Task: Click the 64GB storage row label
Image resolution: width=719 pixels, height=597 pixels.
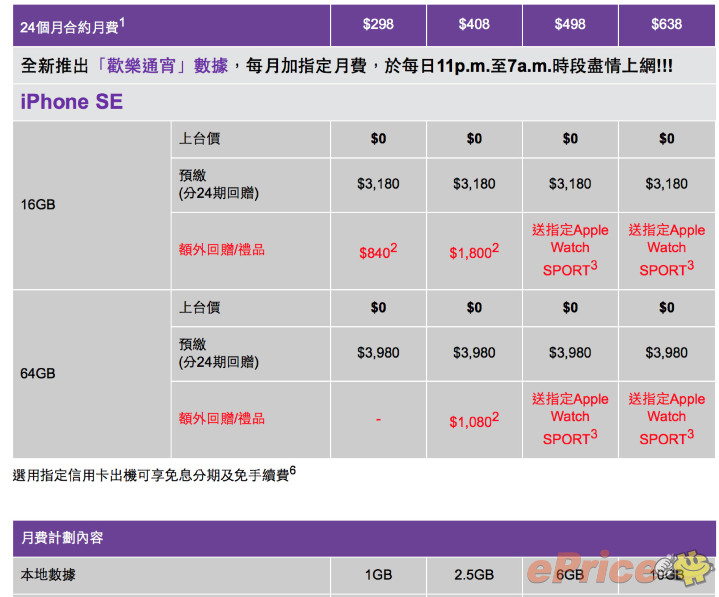Action: (38, 373)
